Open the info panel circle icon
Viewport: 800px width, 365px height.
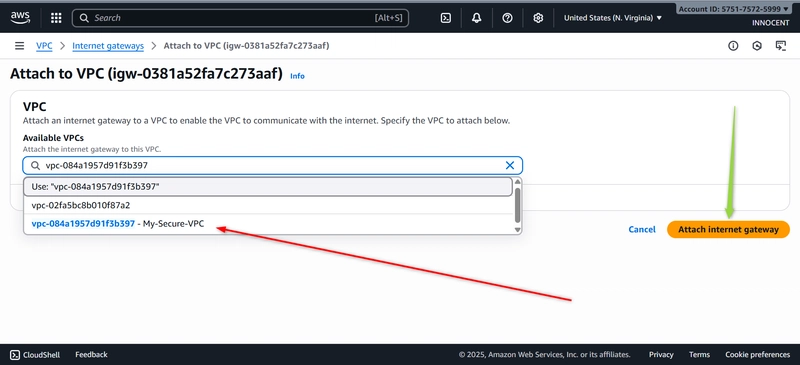[x=733, y=46]
